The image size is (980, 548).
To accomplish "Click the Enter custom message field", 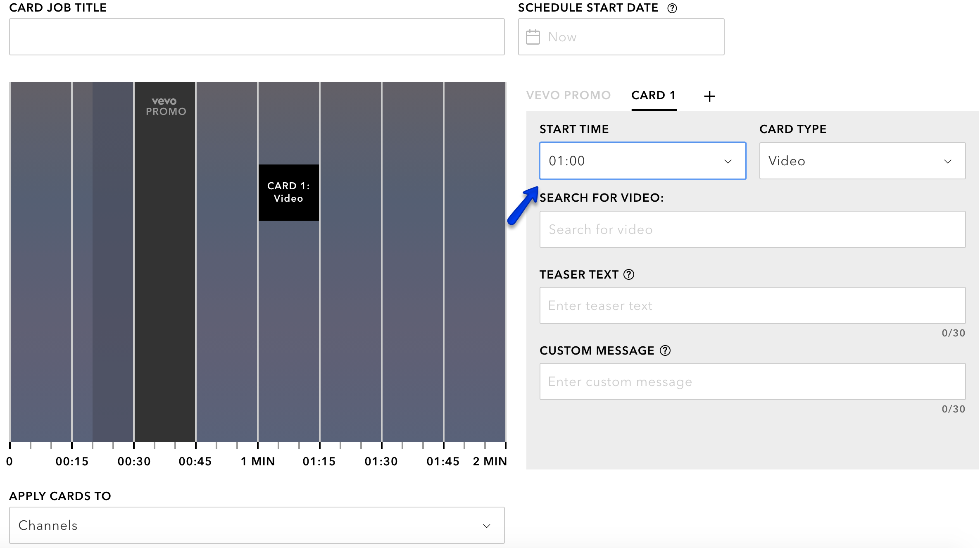I will (x=752, y=381).
